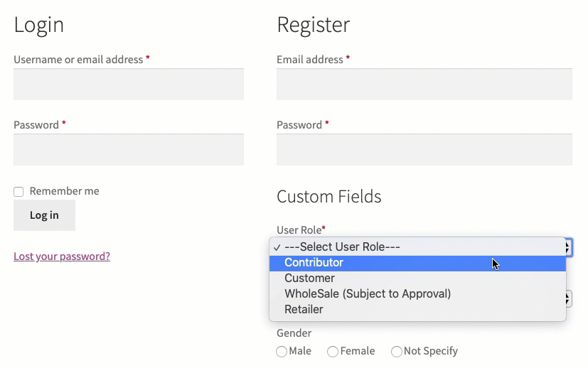This screenshot has height=368, width=588.
Task: Focus the Login Password input field
Action: click(x=129, y=149)
